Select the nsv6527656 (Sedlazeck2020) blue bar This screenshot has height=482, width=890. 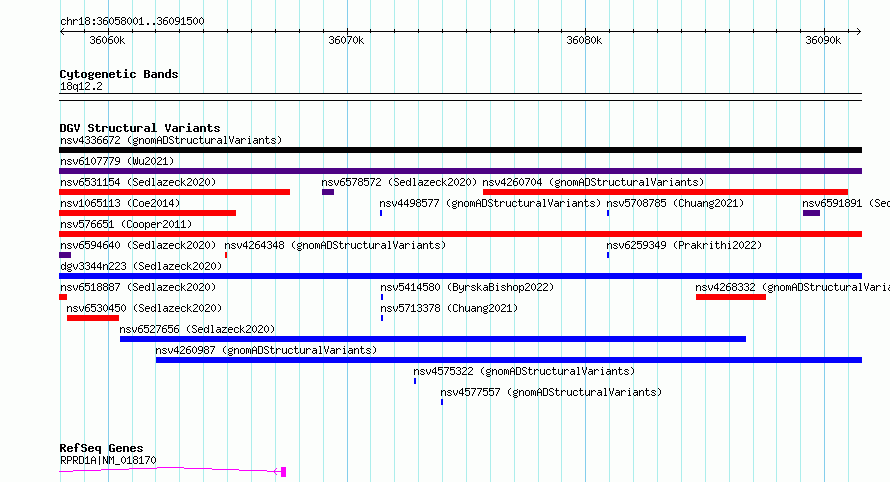click(433, 339)
